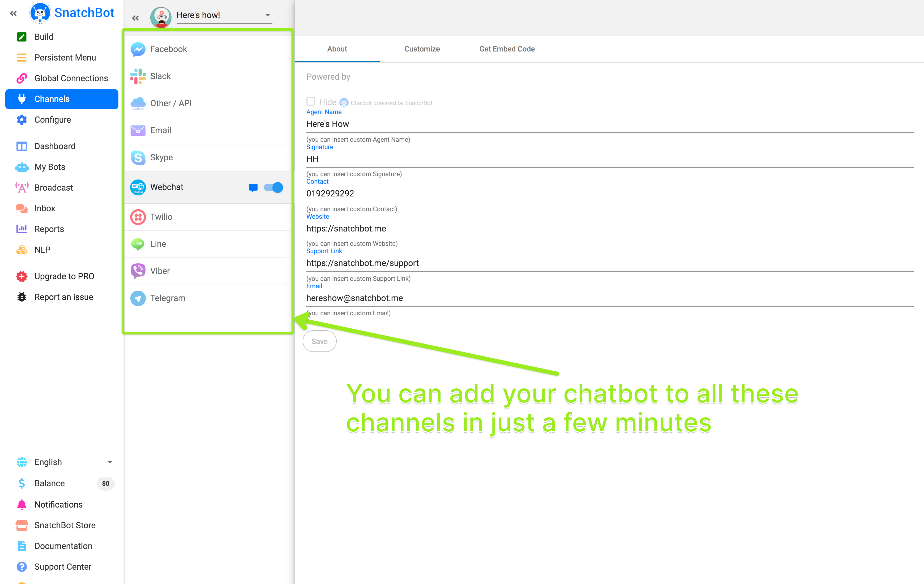Expand the Here's how! bot dropdown

[x=267, y=15]
